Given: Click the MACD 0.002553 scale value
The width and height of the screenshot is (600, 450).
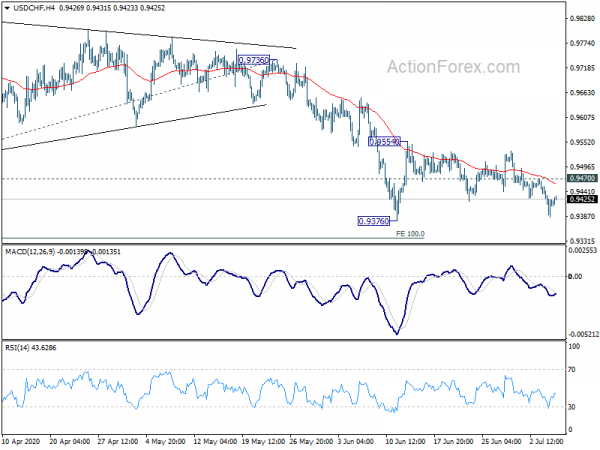Looking at the screenshot, I should click(583, 250).
